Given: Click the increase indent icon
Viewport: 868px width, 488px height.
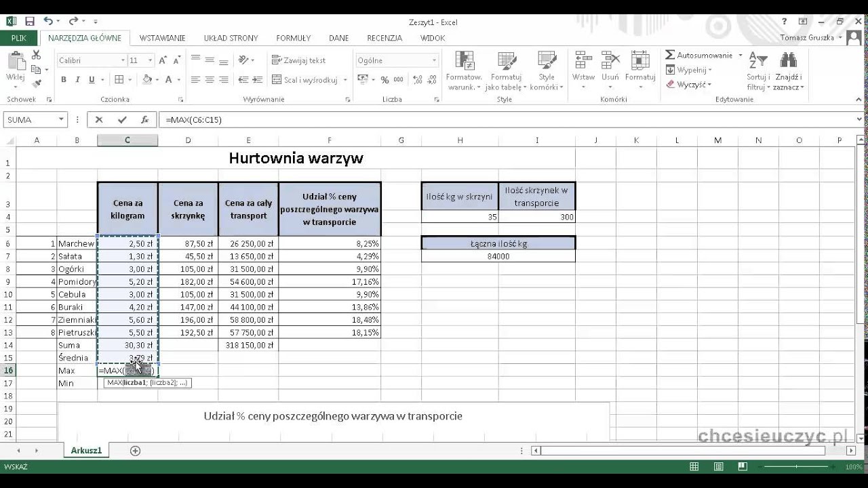Looking at the screenshot, I should click(x=257, y=80).
